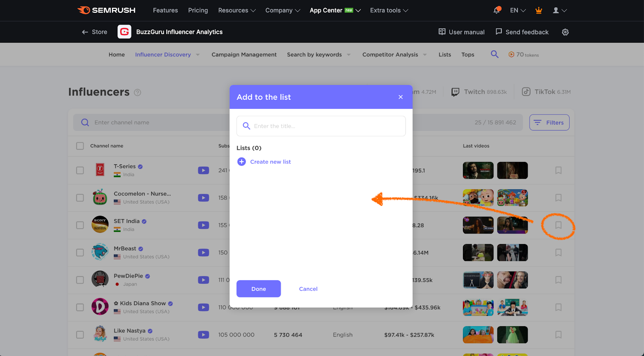The width and height of the screenshot is (644, 356).
Task: Bookmark the T-Series channel
Action: click(558, 170)
